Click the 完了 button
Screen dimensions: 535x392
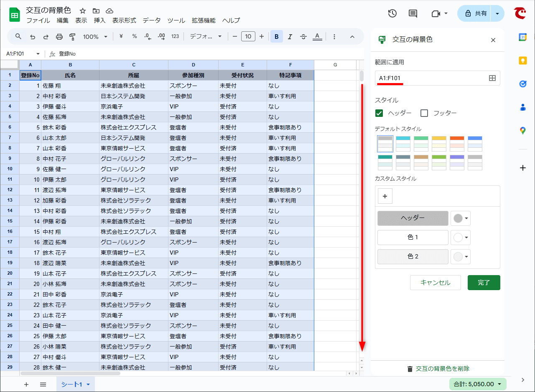(484, 283)
